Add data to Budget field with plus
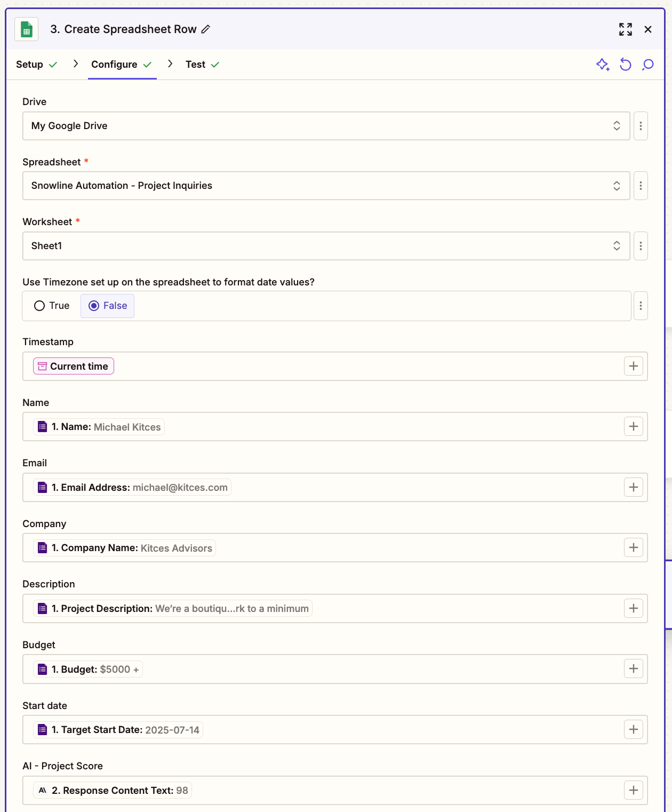This screenshot has height=812, width=672. pos(634,668)
